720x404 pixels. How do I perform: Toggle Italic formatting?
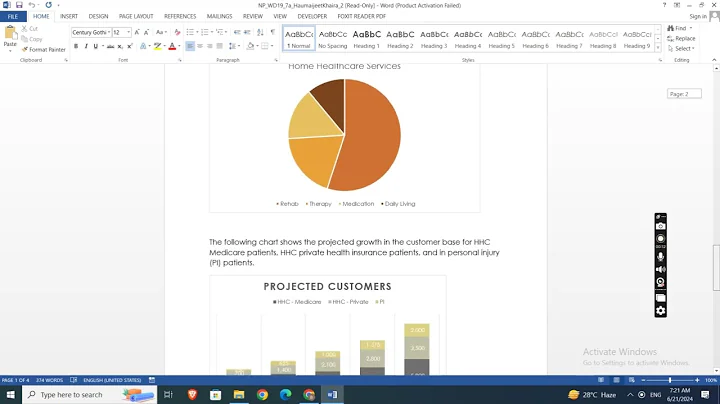click(86, 46)
